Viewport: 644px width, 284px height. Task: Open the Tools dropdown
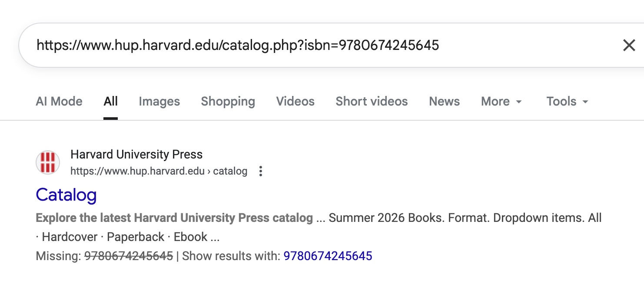567,102
